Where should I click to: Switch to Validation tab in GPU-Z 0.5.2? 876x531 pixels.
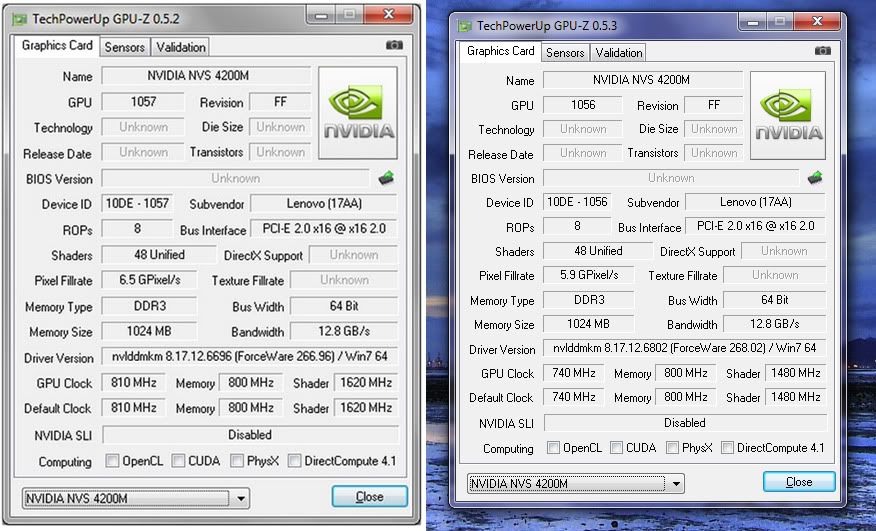click(x=180, y=47)
